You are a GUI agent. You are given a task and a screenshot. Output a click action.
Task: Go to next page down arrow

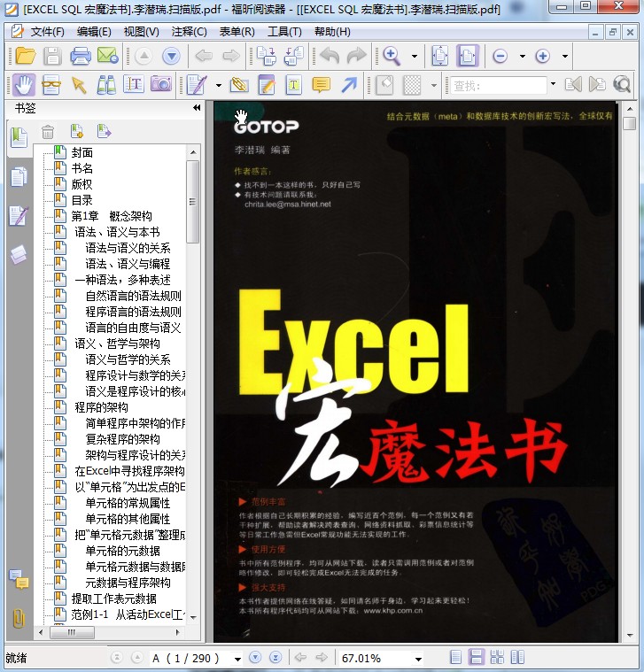(172, 56)
